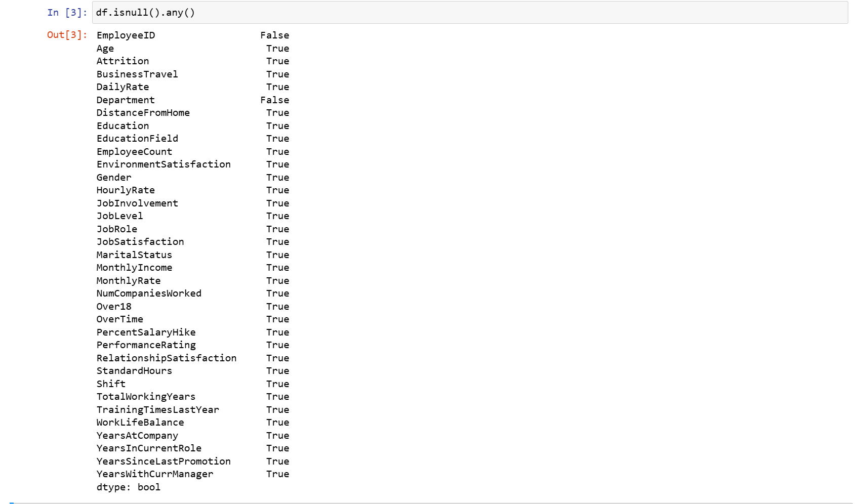Viewport: 862px width, 504px height.
Task: Click the True value beside Age
Action: pyautogui.click(x=277, y=49)
